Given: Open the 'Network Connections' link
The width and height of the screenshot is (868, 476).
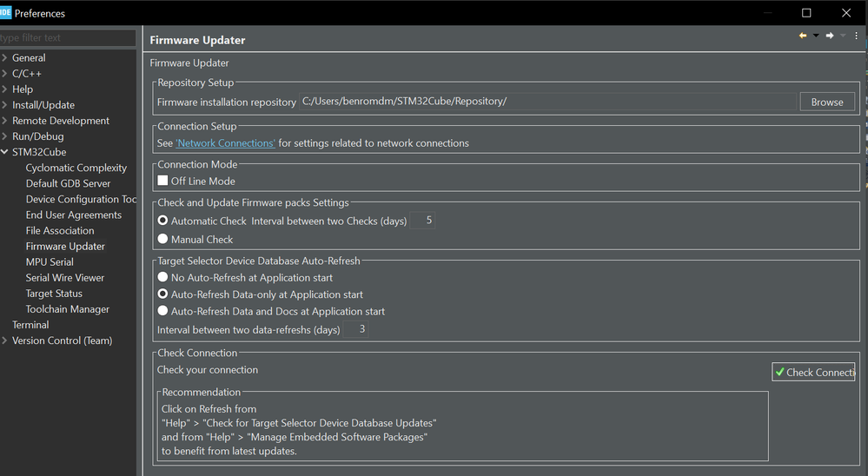Looking at the screenshot, I should [x=225, y=143].
